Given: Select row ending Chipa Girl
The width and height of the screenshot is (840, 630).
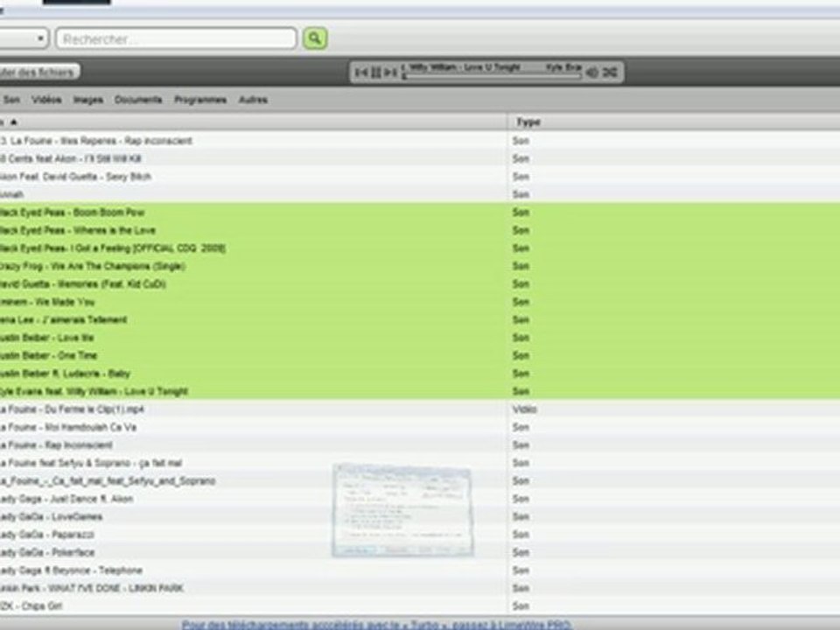Looking at the screenshot, I should pyautogui.click(x=420, y=606).
